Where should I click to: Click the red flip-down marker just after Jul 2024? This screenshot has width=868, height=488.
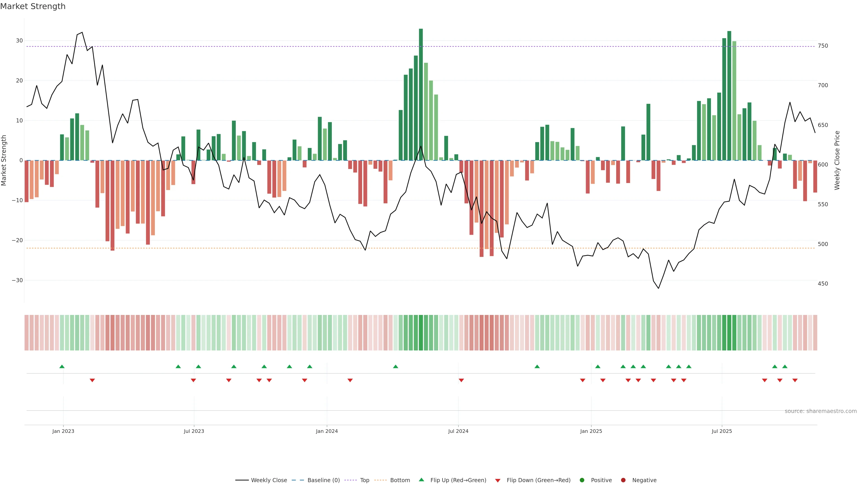tap(461, 380)
